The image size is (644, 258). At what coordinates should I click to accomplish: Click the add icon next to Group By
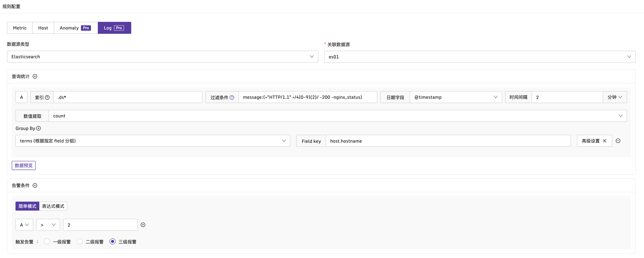tap(38, 128)
